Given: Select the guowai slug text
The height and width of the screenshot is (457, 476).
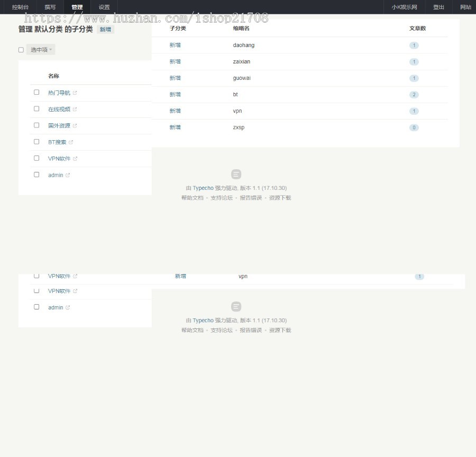Looking at the screenshot, I should (x=242, y=78).
